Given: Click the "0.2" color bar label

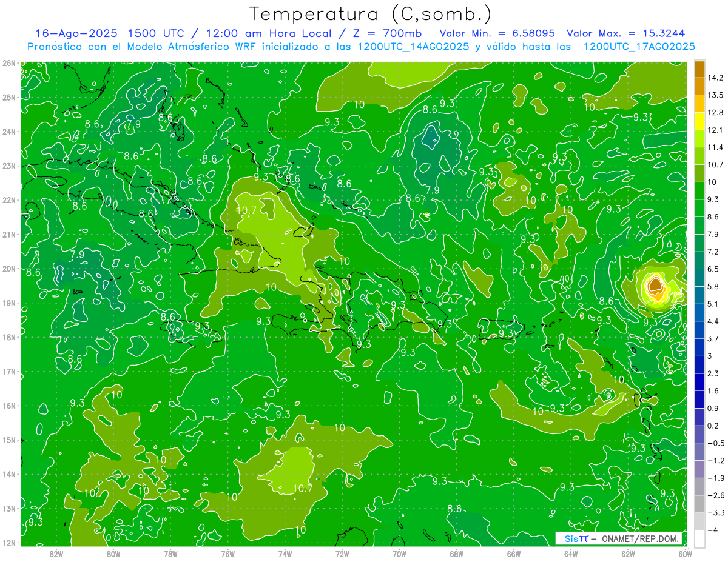Looking at the screenshot, I should (x=713, y=426).
